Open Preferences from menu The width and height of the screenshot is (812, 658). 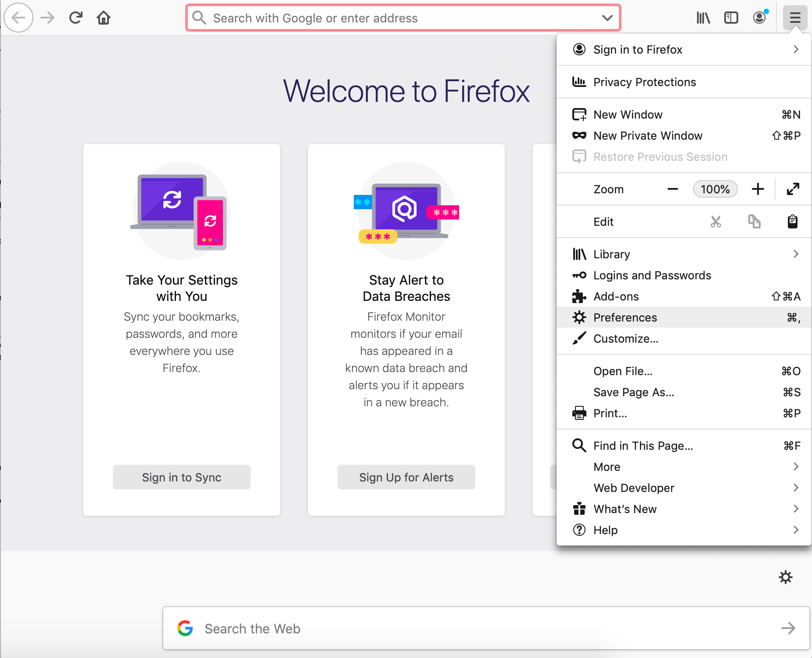tap(684, 318)
